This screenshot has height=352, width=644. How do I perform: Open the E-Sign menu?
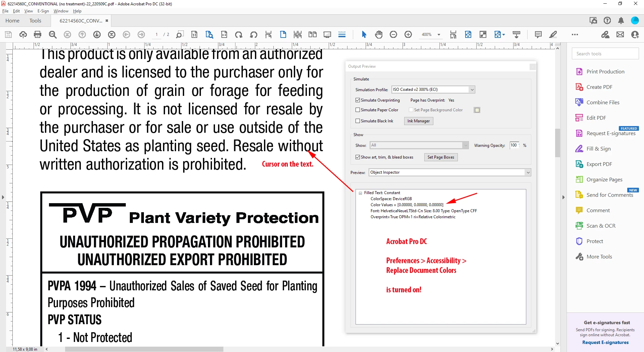tap(43, 11)
